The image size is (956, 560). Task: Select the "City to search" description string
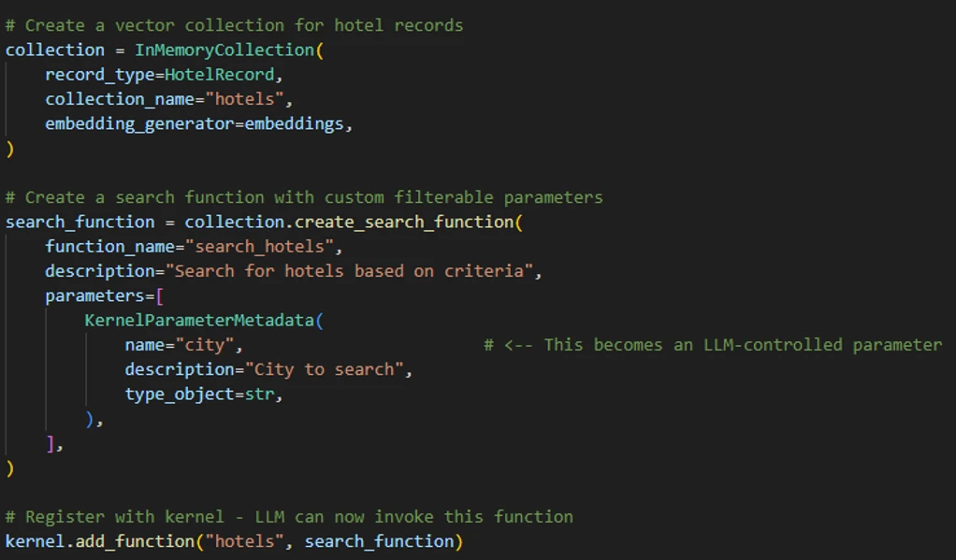[324, 369]
